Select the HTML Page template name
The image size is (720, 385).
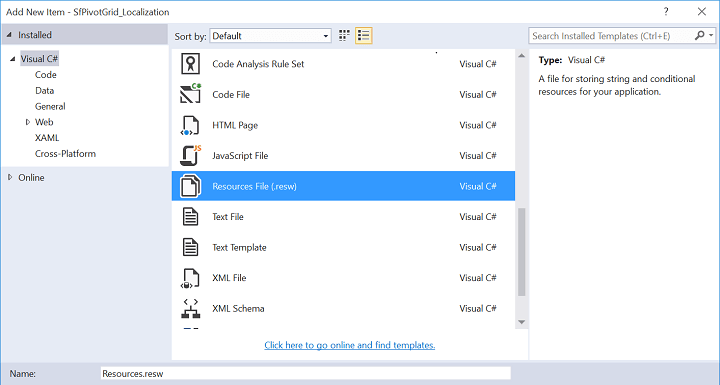click(x=235, y=125)
